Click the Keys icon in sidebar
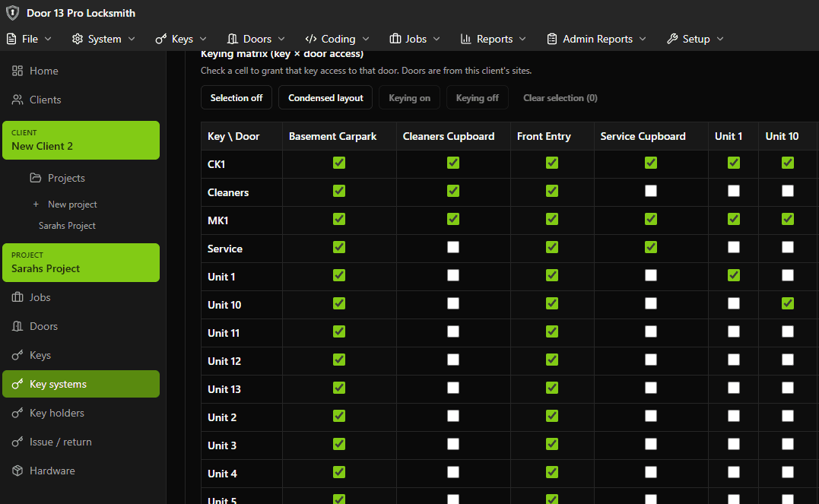819x504 pixels. [x=17, y=355]
